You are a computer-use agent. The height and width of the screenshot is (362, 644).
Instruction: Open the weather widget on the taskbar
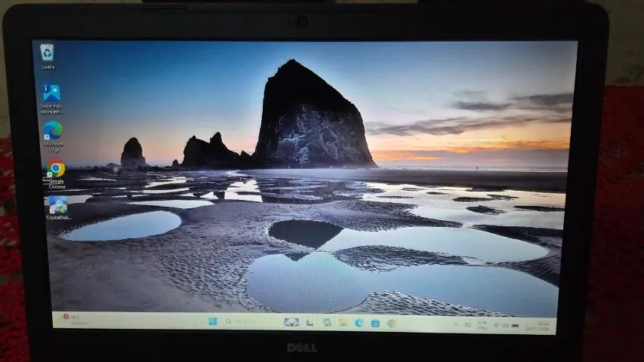(x=75, y=319)
